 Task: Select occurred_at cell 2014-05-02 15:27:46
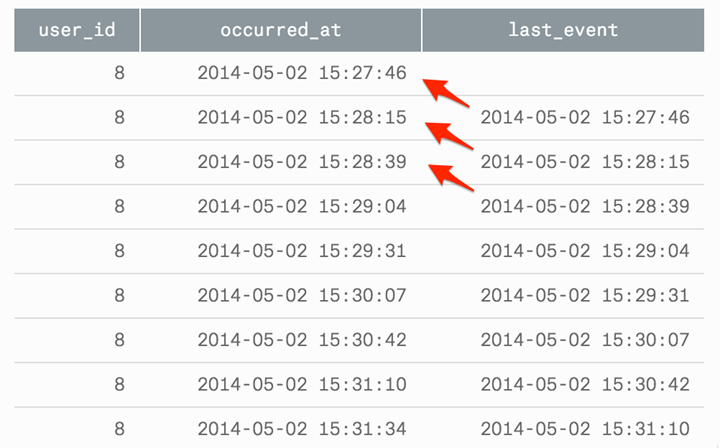302,73
